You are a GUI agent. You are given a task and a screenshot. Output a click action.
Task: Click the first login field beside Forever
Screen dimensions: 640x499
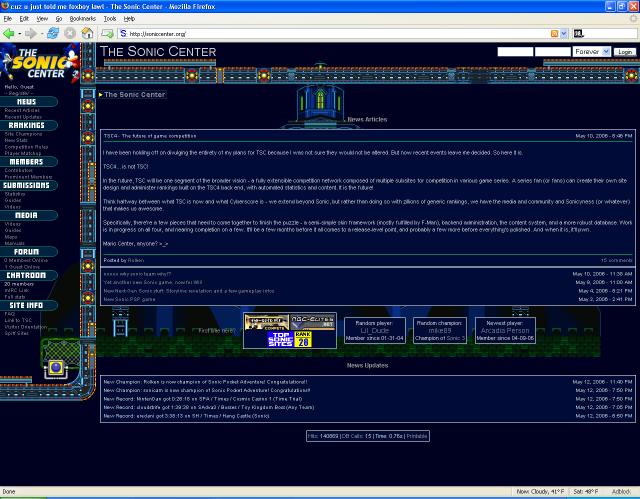point(515,52)
